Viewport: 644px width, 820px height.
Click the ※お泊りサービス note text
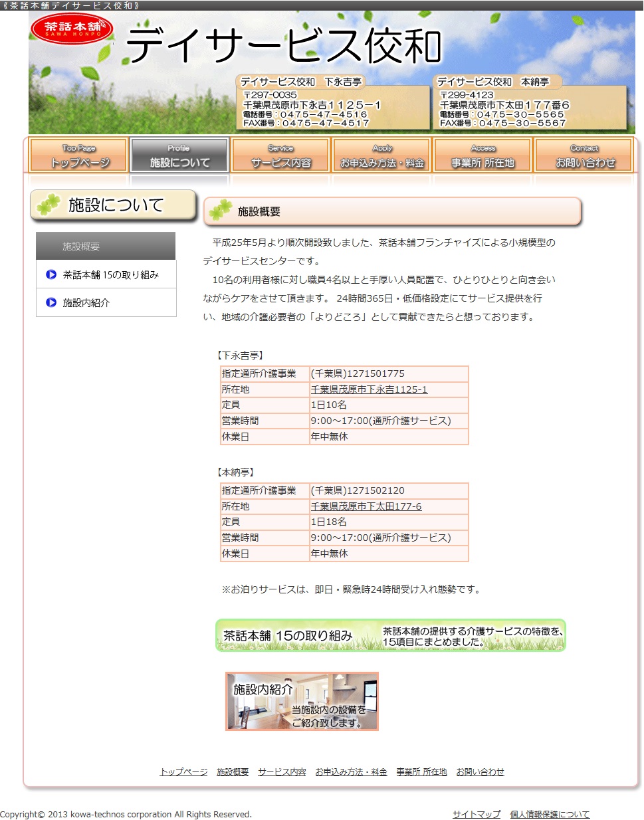click(351, 589)
